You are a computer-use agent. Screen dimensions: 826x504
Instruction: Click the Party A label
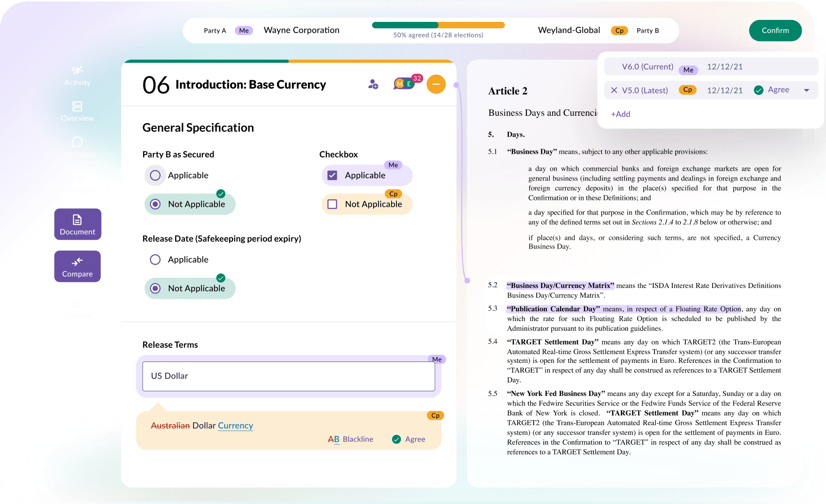pyautogui.click(x=215, y=31)
